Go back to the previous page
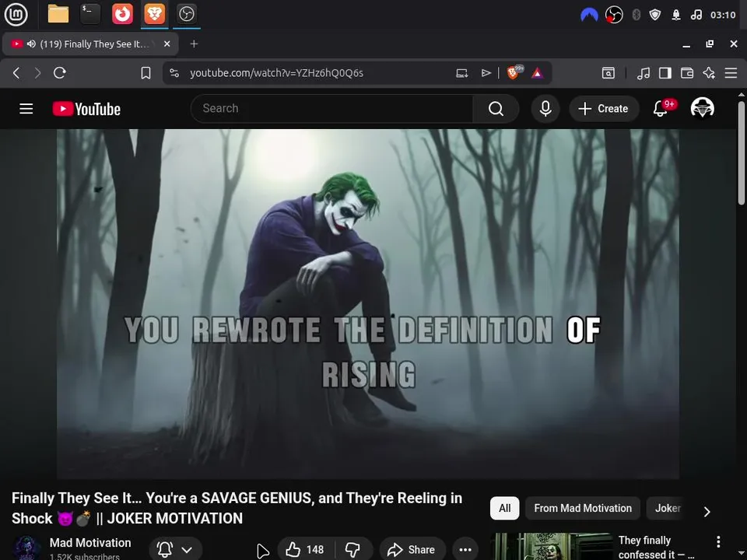The width and height of the screenshot is (747, 560). [16, 73]
